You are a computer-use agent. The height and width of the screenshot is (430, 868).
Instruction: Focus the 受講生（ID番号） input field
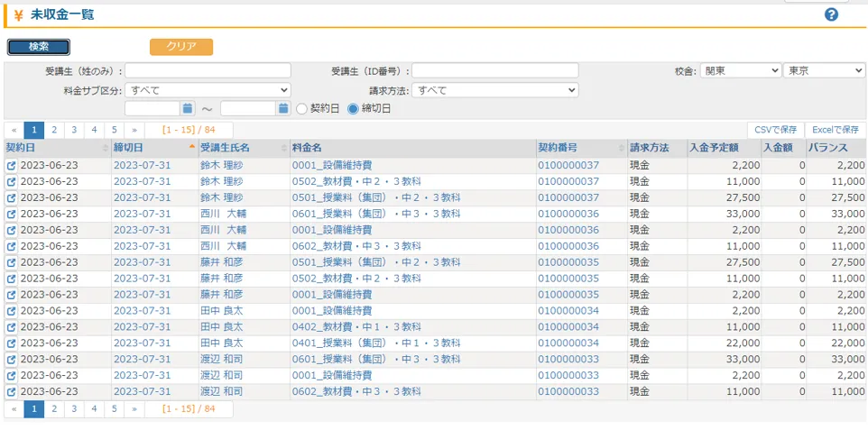coord(494,71)
